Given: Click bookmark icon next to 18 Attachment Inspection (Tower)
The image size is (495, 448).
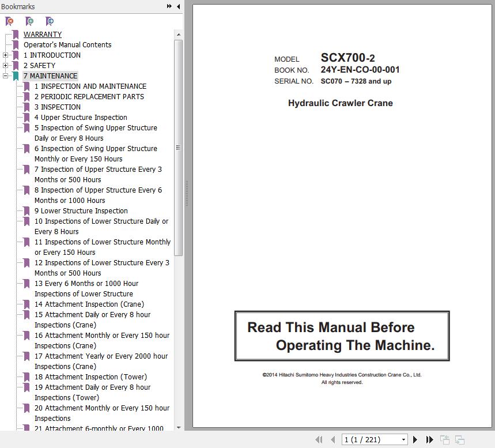Looking at the screenshot, I should tap(27, 377).
